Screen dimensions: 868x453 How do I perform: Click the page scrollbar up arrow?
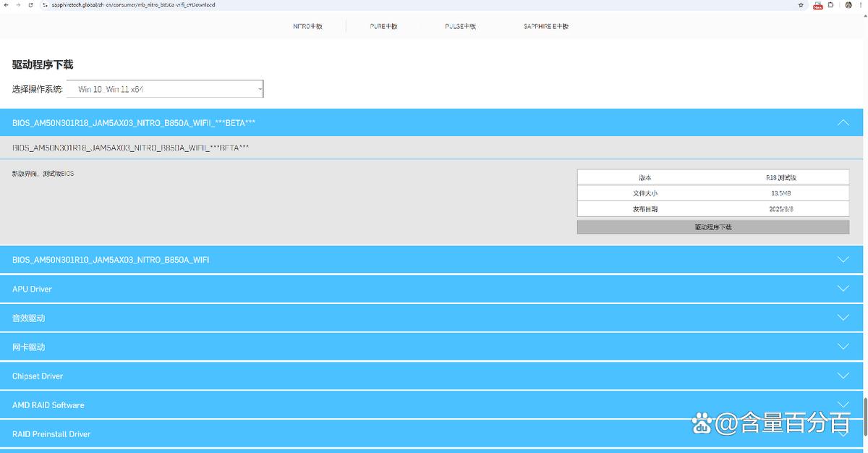tap(865, 14)
